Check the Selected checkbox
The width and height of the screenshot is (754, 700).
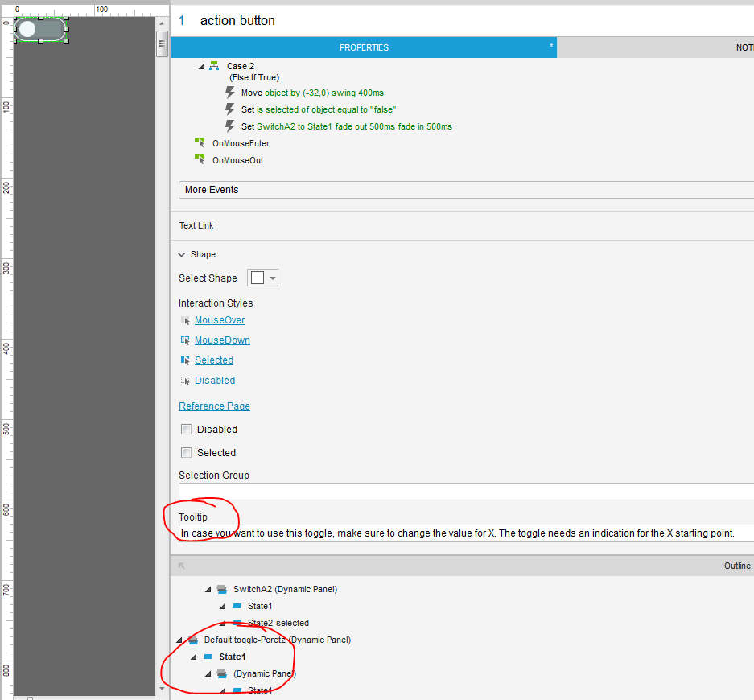(x=187, y=453)
